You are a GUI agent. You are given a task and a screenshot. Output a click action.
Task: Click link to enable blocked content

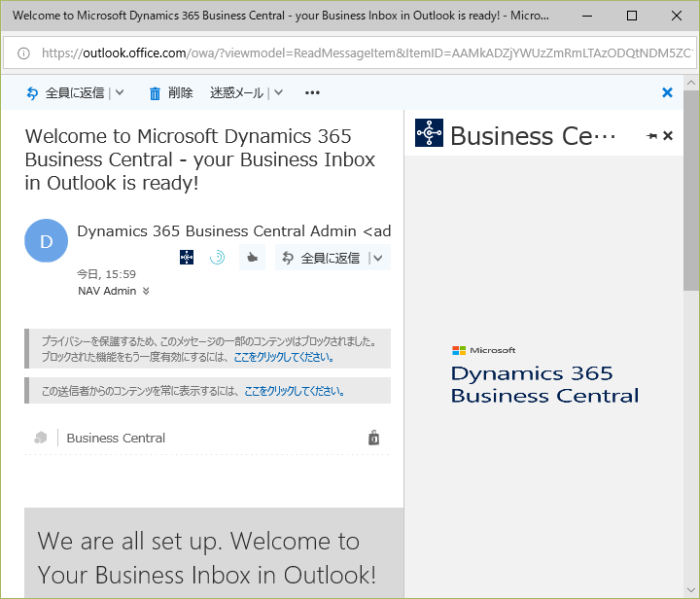tap(284, 357)
